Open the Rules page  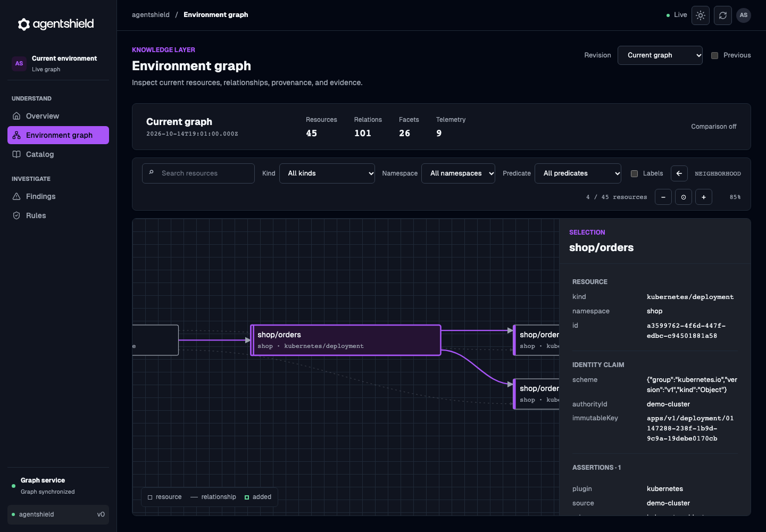click(58, 215)
